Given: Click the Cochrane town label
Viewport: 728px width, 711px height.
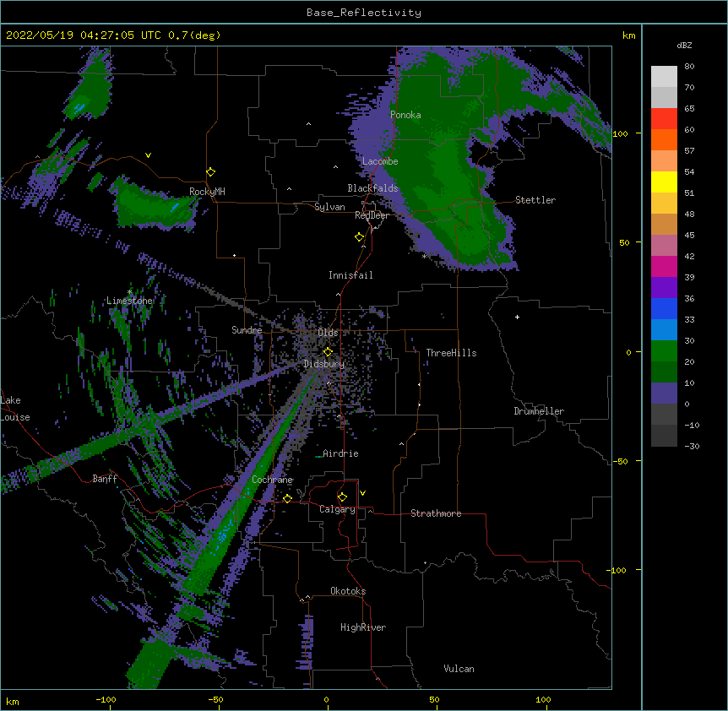Looking at the screenshot, I should tap(272, 480).
